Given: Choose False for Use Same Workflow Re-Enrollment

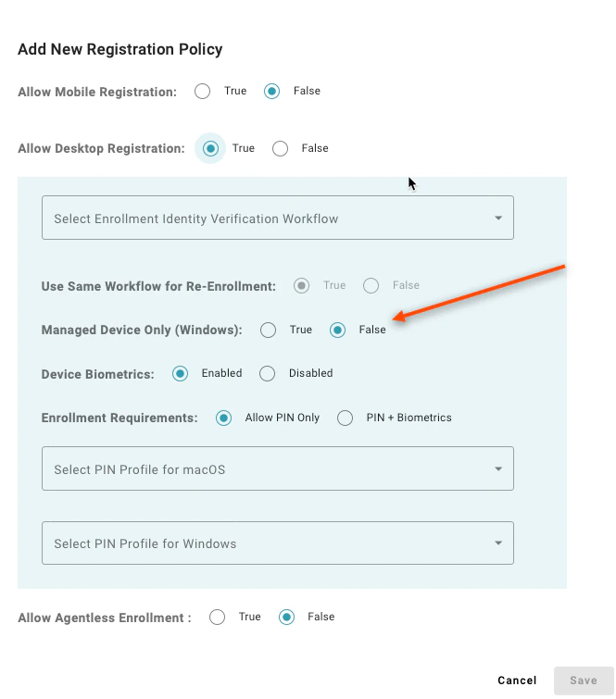Looking at the screenshot, I should (x=371, y=285).
